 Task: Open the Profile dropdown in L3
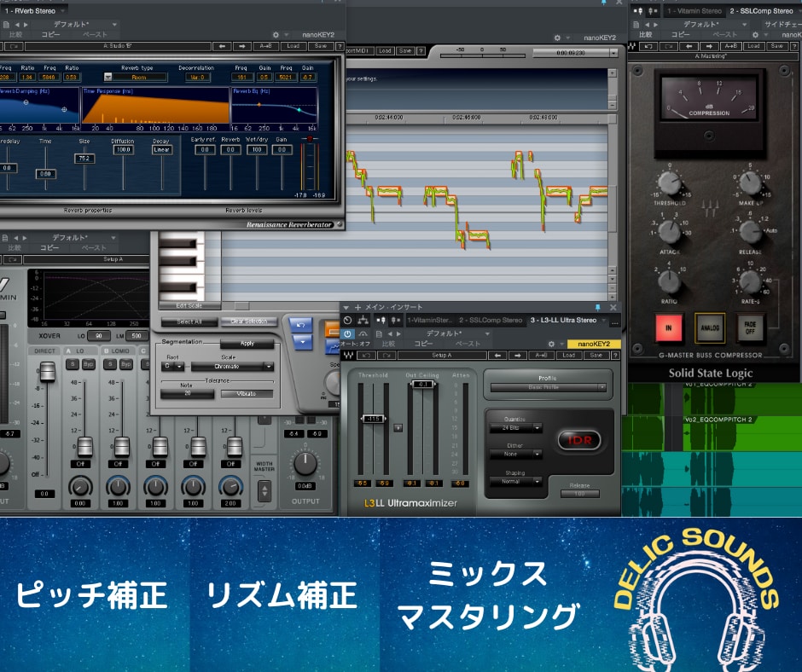tap(548, 388)
